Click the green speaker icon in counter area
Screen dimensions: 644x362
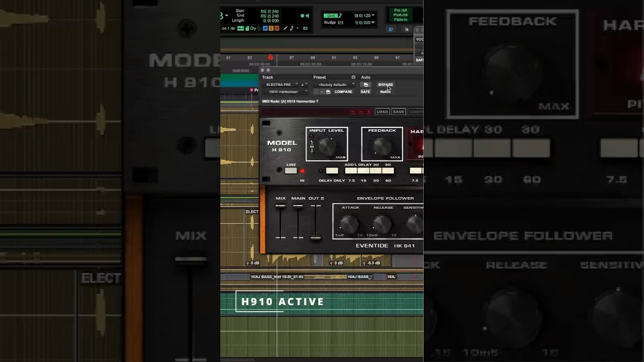click(x=308, y=16)
